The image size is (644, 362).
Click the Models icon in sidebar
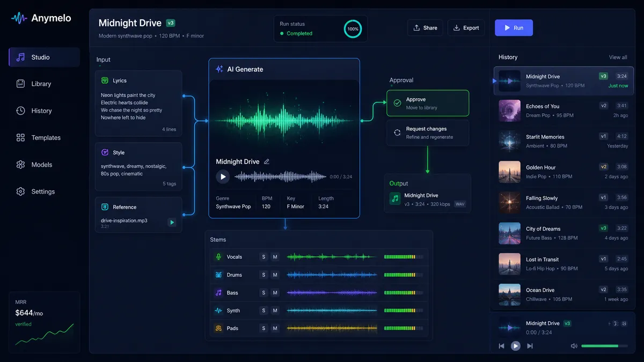tap(20, 165)
